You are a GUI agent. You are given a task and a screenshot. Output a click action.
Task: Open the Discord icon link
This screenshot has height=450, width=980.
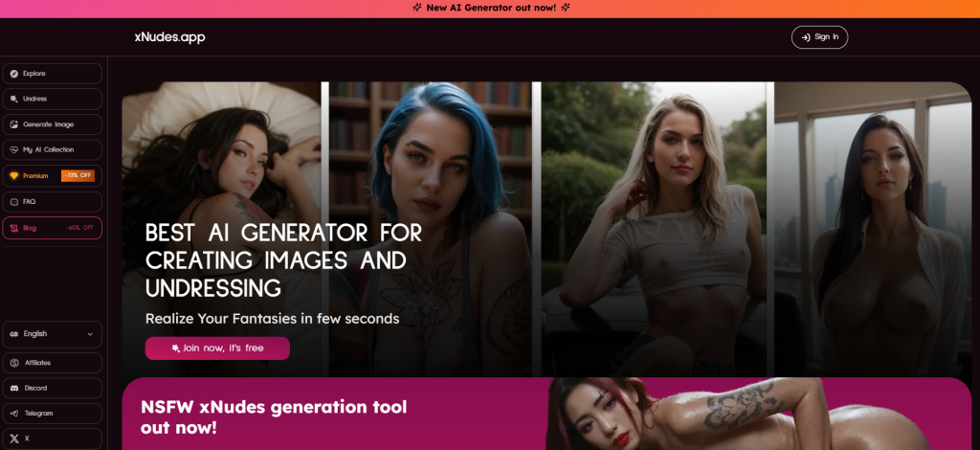14,388
